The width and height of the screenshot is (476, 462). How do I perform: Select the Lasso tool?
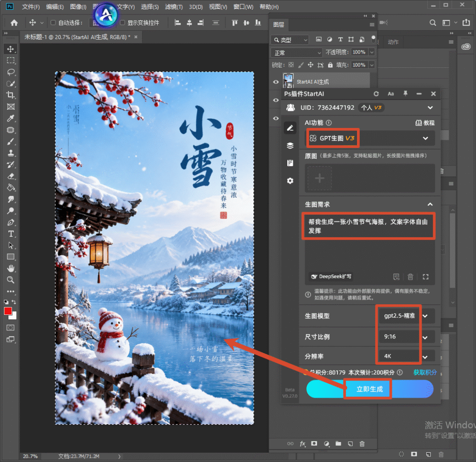[11, 72]
